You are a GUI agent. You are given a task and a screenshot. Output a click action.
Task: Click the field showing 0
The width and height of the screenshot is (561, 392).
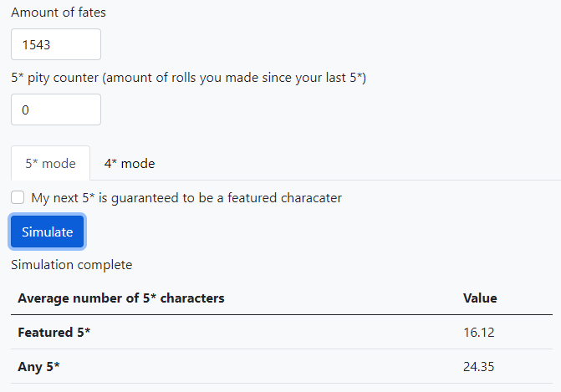pyautogui.click(x=56, y=109)
